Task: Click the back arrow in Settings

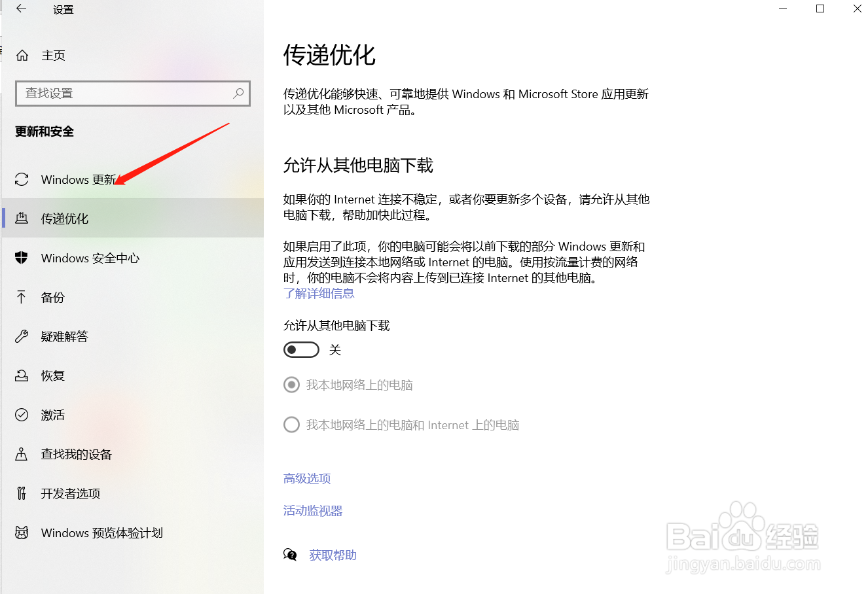Action: pyautogui.click(x=22, y=9)
